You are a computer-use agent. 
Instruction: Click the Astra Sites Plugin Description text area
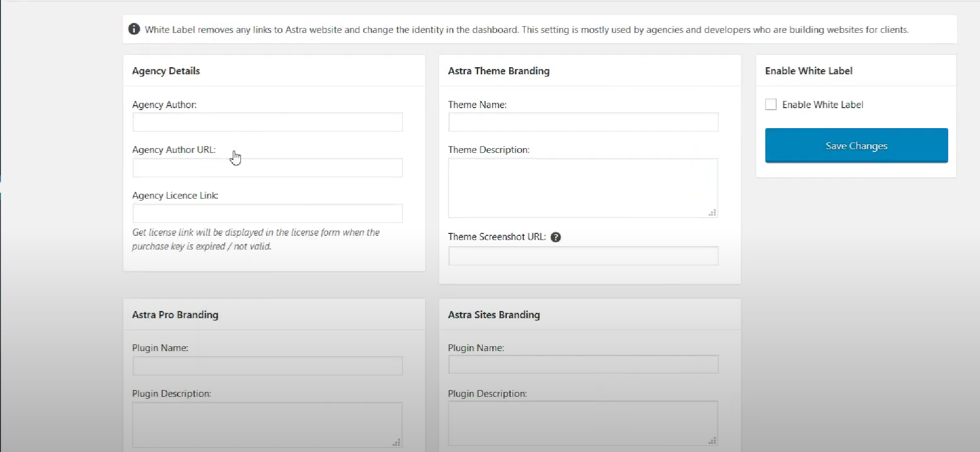582,423
